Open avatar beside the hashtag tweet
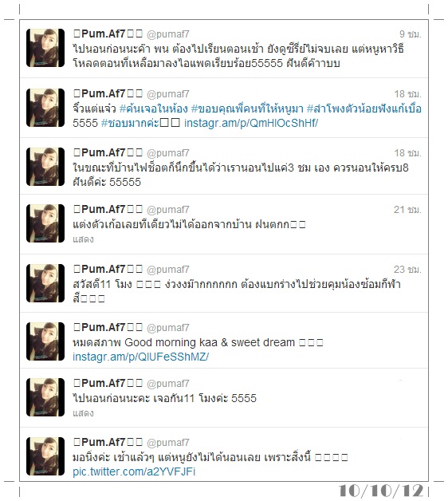448x501 pixels. (x=45, y=108)
